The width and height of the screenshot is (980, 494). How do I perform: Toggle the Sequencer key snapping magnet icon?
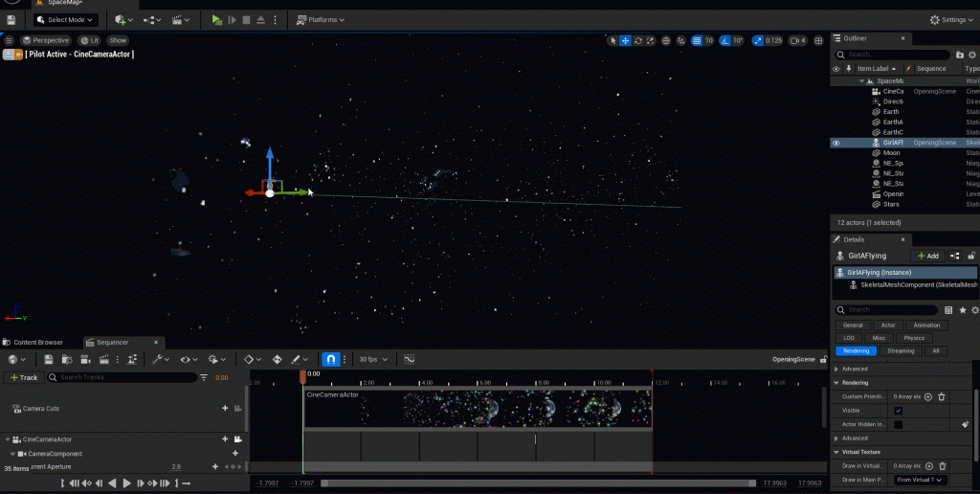coord(330,360)
